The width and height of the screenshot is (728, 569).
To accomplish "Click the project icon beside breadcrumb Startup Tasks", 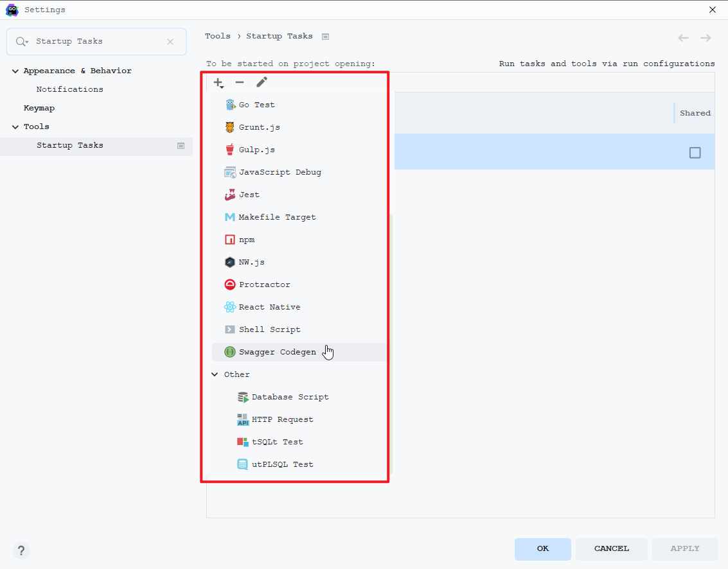I will click(326, 37).
